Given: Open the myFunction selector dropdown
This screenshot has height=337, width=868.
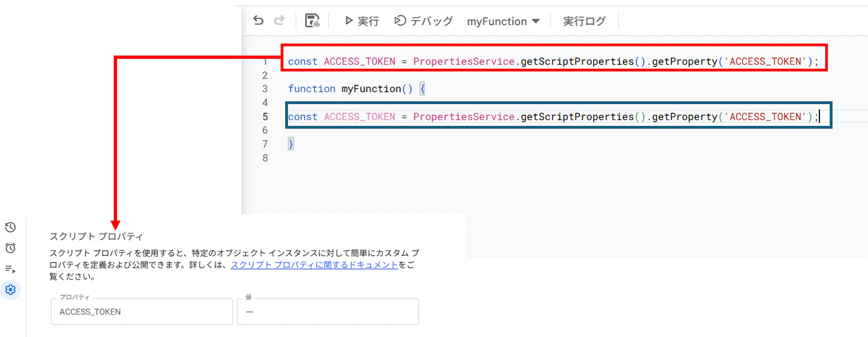Looking at the screenshot, I should pos(503,21).
